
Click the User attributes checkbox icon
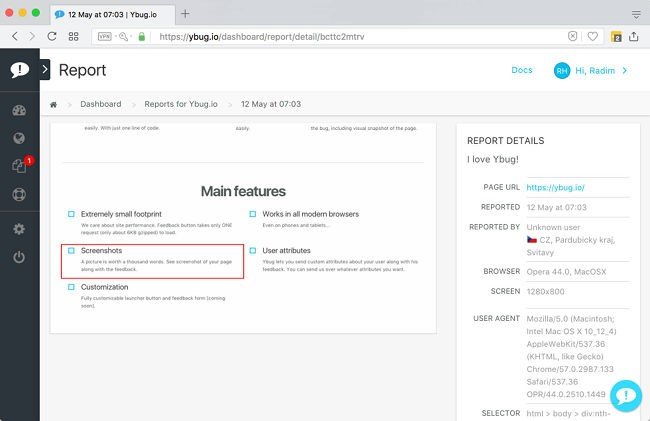[253, 250]
